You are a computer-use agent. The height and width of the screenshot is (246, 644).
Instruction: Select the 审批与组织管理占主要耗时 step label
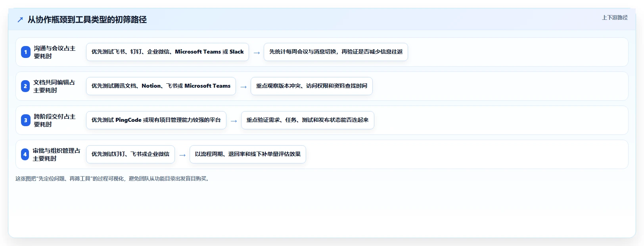pyautogui.click(x=57, y=154)
